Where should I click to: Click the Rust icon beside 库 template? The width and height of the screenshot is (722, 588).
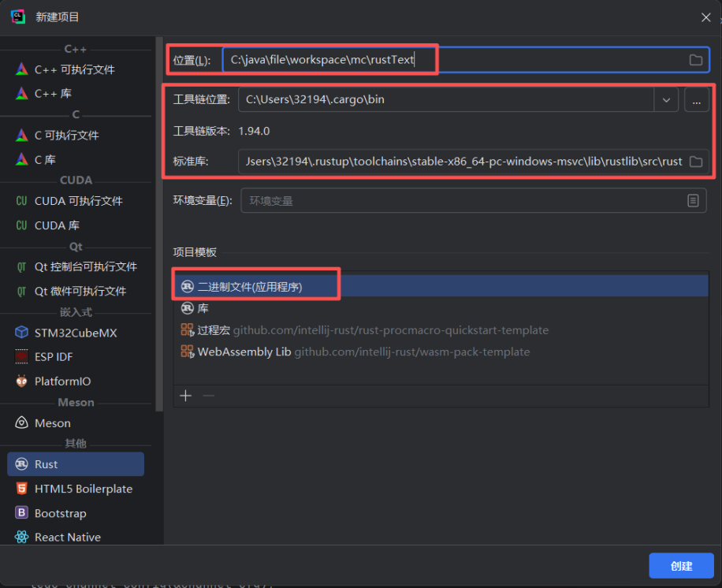click(x=188, y=308)
